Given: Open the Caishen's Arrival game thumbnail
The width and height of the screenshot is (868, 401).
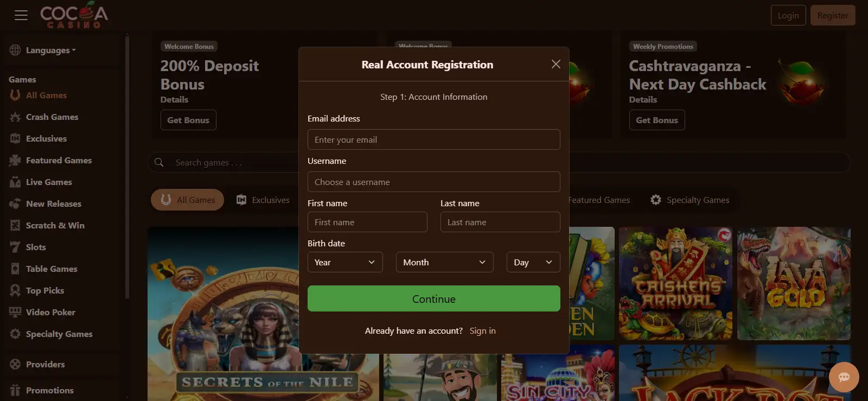Looking at the screenshot, I should point(675,283).
